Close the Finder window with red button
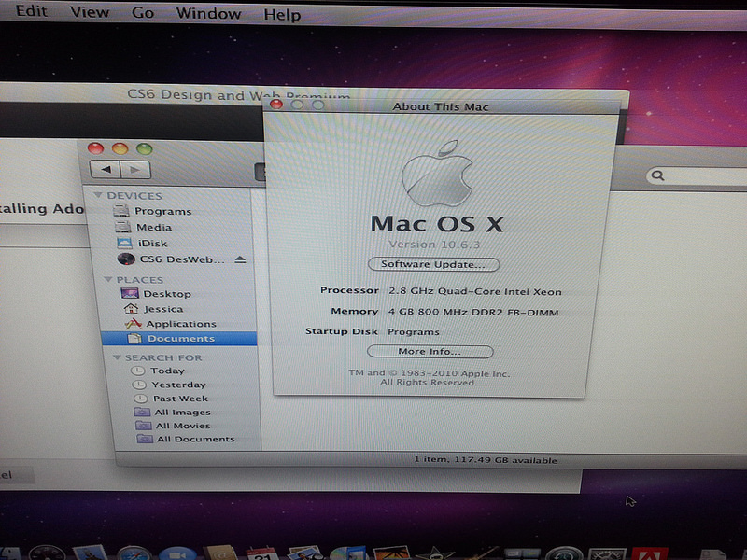This screenshot has height=560, width=747. click(x=96, y=148)
